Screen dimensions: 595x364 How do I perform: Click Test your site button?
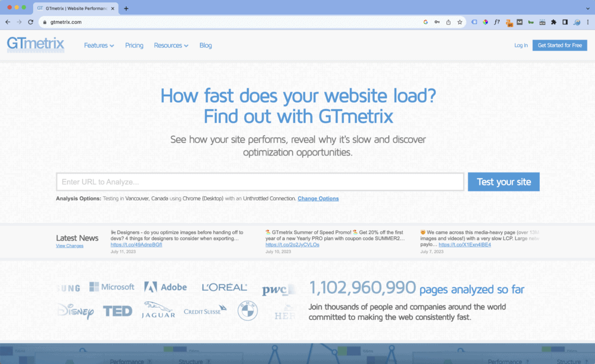coord(504,182)
